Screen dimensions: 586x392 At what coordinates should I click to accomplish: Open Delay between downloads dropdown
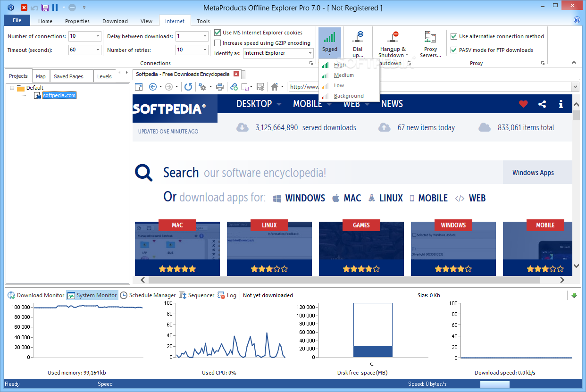pyautogui.click(x=205, y=36)
